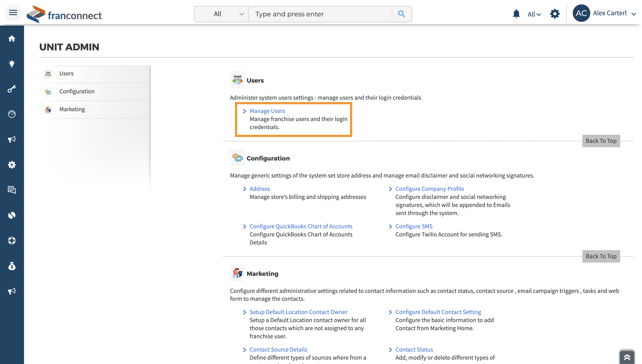The height and width of the screenshot is (364, 642).
Task: Click the lifebuoy support sidebar icon
Action: [12, 241]
